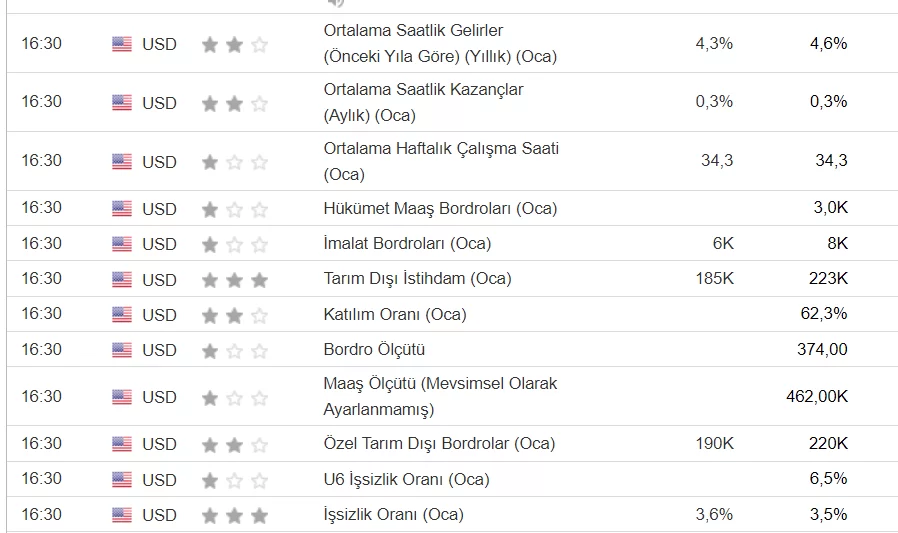Click the US flag in the İmalat Bordroları row
Image resolution: width=898 pixels, height=533 pixels.
click(122, 244)
